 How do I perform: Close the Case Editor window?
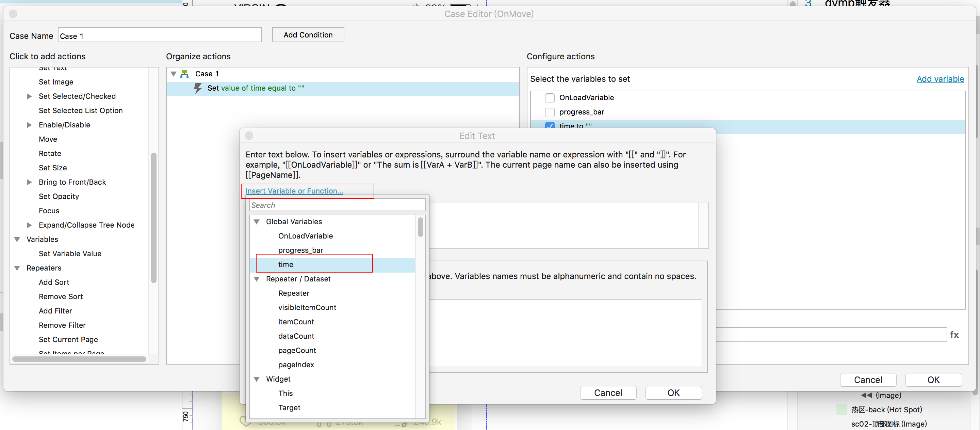tap(13, 14)
